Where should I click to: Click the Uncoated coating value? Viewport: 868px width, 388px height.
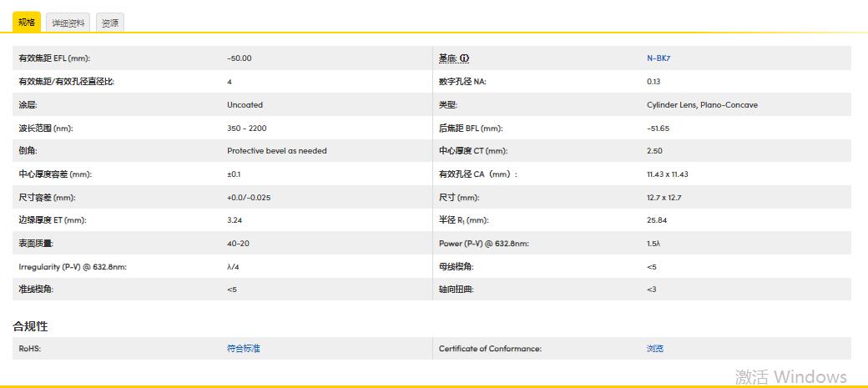pyautogui.click(x=245, y=105)
